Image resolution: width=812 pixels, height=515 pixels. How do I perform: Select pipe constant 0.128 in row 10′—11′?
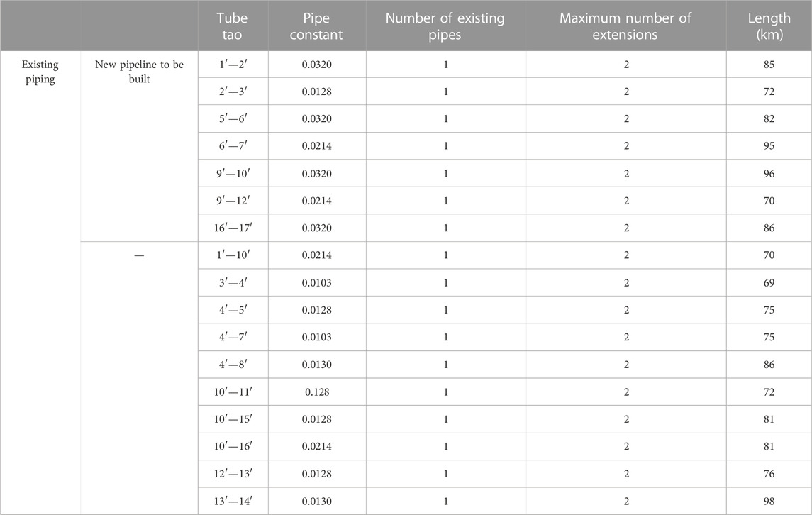click(x=317, y=392)
